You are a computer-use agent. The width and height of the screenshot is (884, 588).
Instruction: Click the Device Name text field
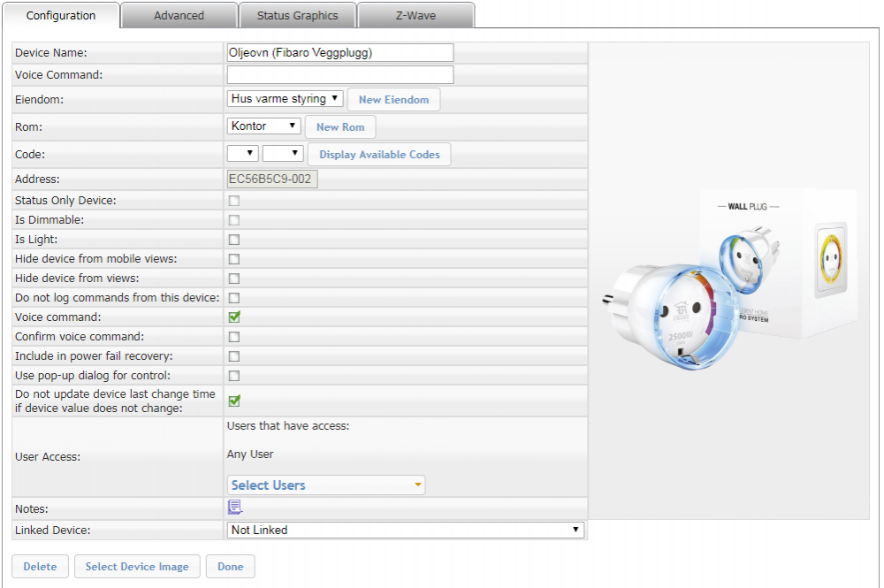(340, 53)
